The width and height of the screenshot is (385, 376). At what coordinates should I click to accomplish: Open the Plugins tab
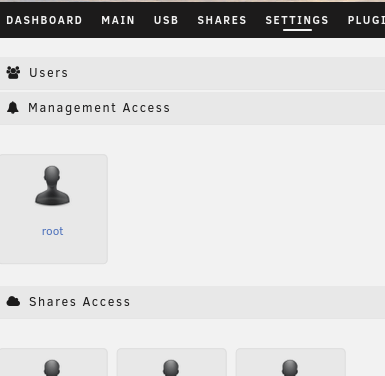click(366, 20)
